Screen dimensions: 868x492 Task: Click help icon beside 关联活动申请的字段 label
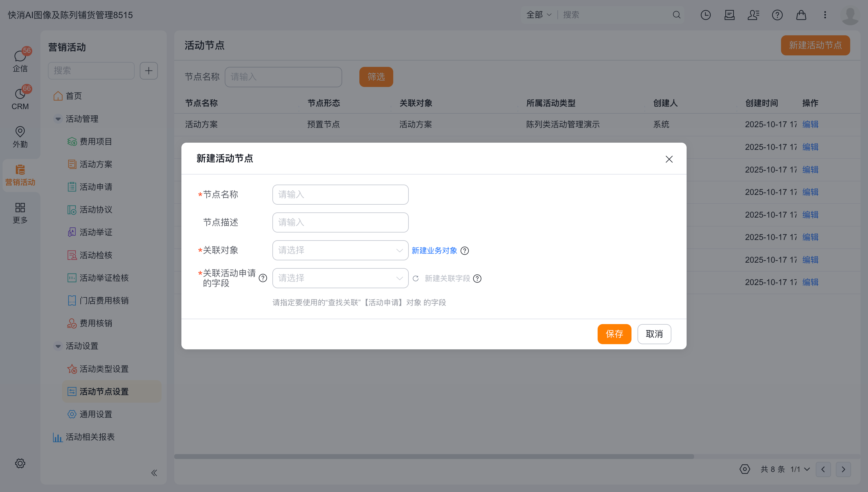click(x=263, y=278)
